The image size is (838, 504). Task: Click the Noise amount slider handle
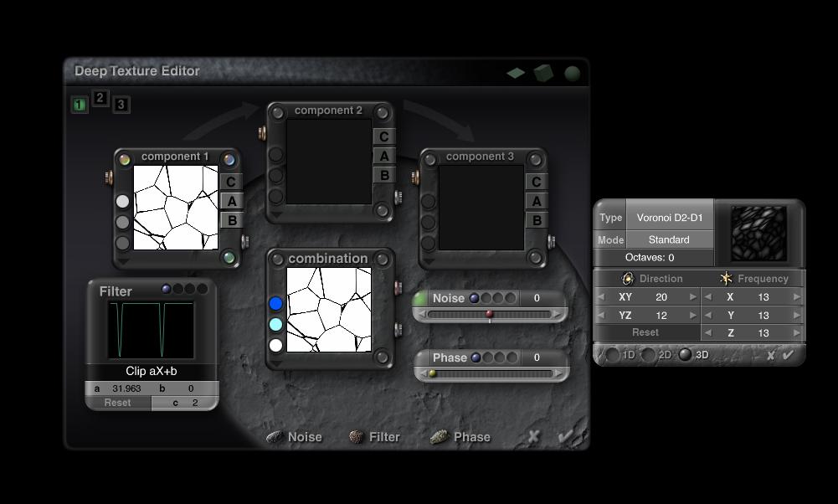coord(489,315)
